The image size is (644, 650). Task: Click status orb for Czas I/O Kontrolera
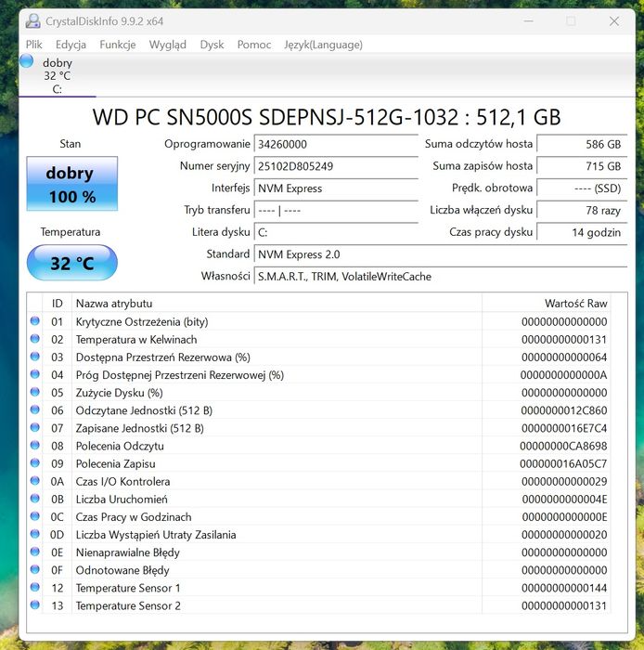pos(34,481)
